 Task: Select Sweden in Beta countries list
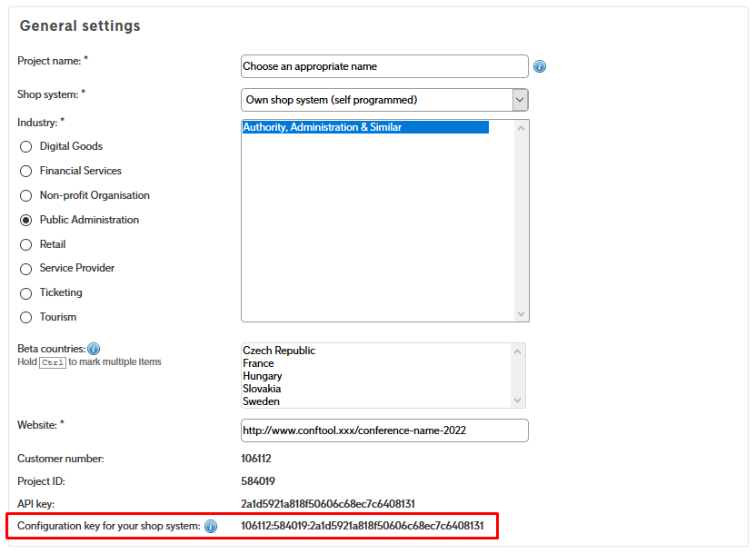pos(262,401)
